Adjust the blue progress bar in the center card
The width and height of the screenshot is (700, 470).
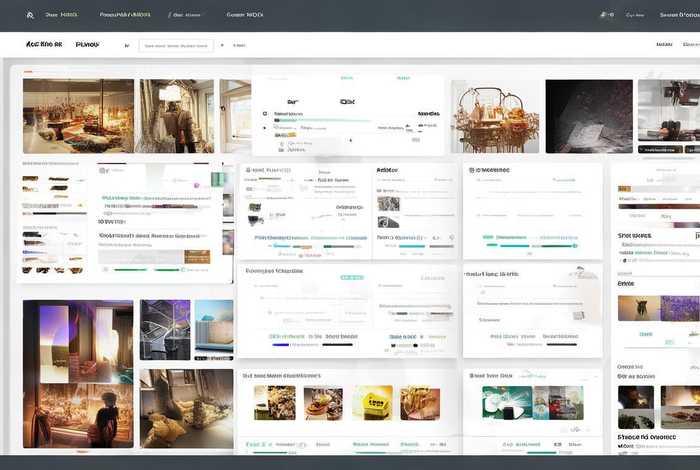click(x=282, y=344)
